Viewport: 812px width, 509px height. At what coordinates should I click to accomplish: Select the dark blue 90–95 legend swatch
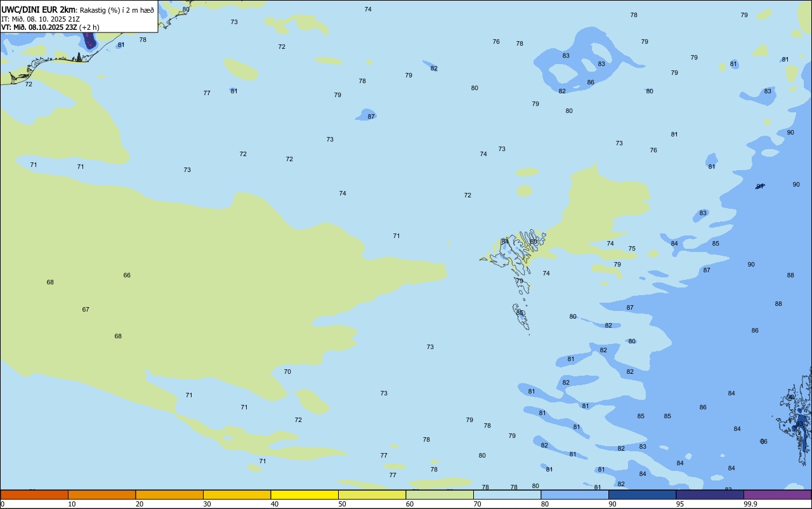pos(642,494)
